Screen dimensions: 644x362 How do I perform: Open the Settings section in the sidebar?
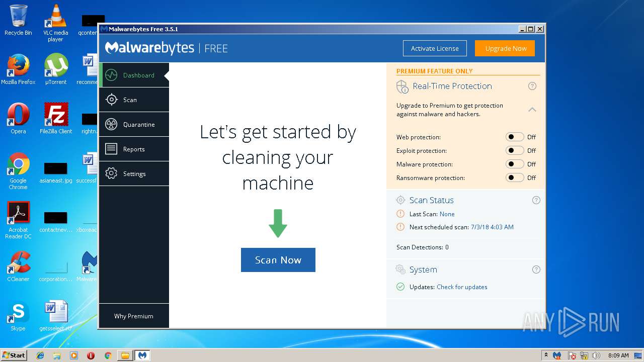pyautogui.click(x=134, y=174)
